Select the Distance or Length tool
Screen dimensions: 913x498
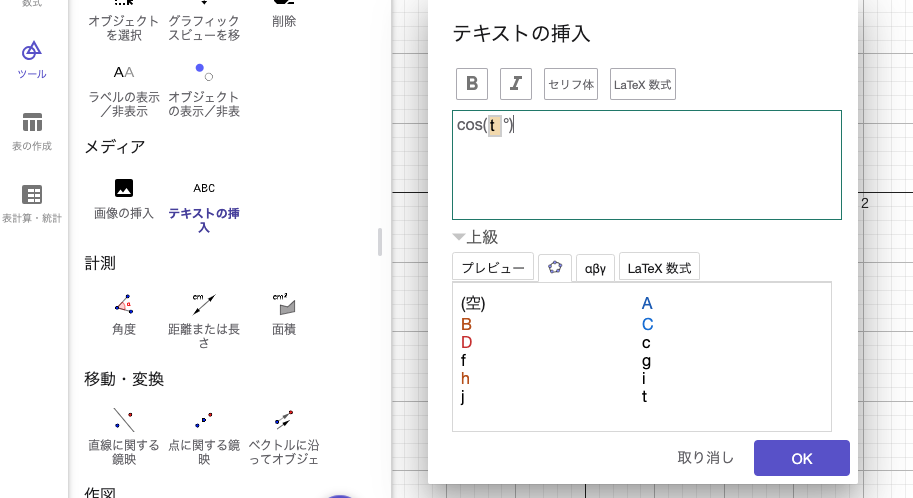pos(204,312)
